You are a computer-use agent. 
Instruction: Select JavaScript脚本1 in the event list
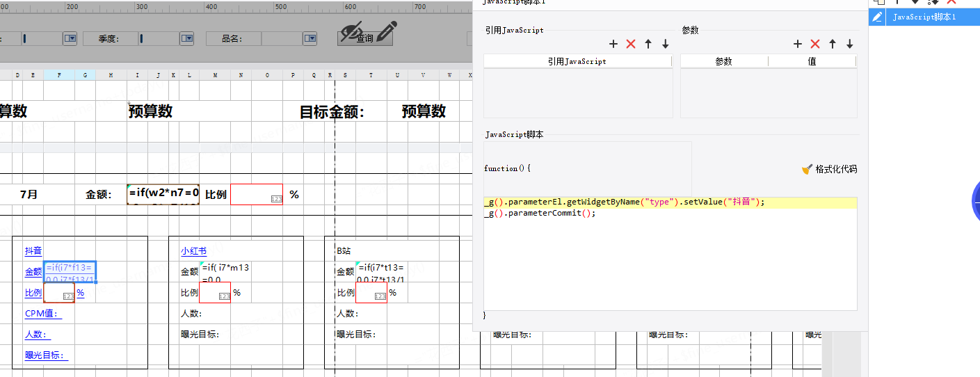coord(924,17)
